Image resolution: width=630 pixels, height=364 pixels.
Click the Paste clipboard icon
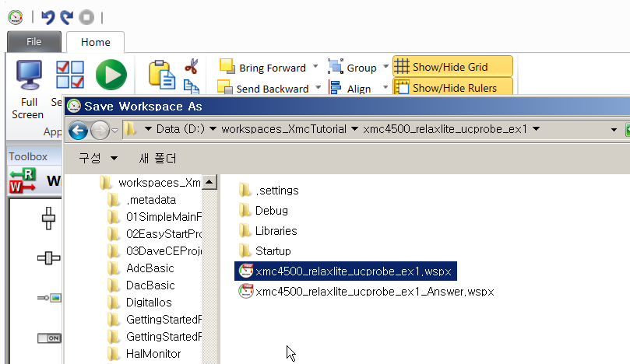(161, 75)
